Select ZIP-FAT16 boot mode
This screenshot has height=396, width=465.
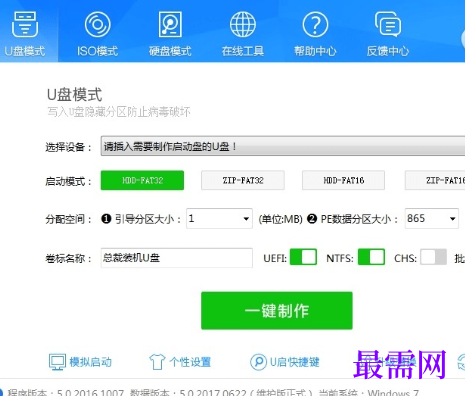[x=435, y=180]
